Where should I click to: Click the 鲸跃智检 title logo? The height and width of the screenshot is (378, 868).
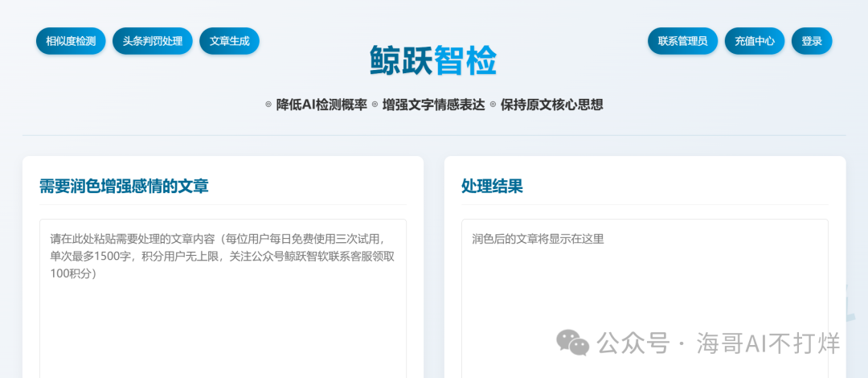[x=433, y=61]
